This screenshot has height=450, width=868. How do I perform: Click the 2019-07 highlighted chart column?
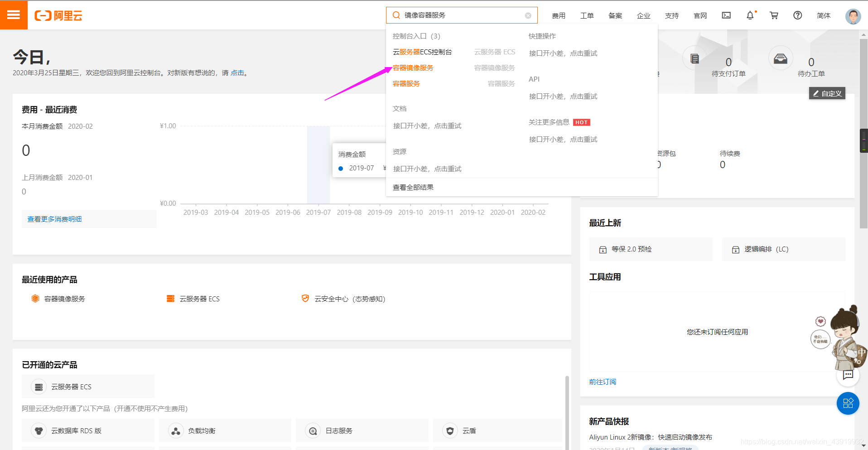click(x=318, y=165)
